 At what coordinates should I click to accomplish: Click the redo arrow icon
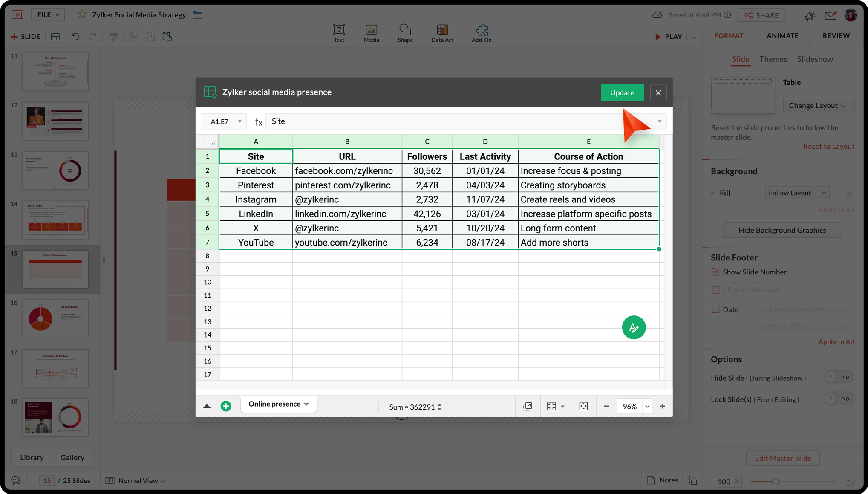click(92, 37)
